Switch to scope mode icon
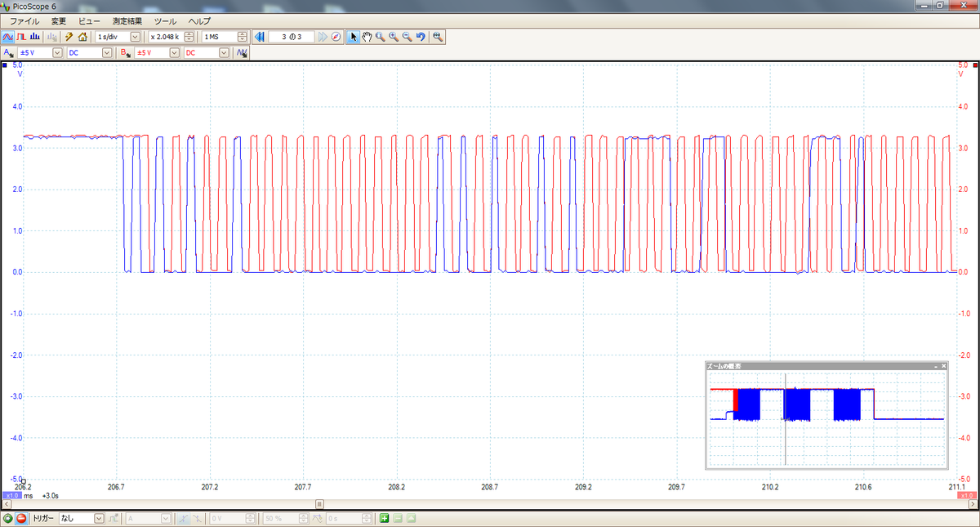The width and height of the screenshot is (980, 527). [8, 37]
